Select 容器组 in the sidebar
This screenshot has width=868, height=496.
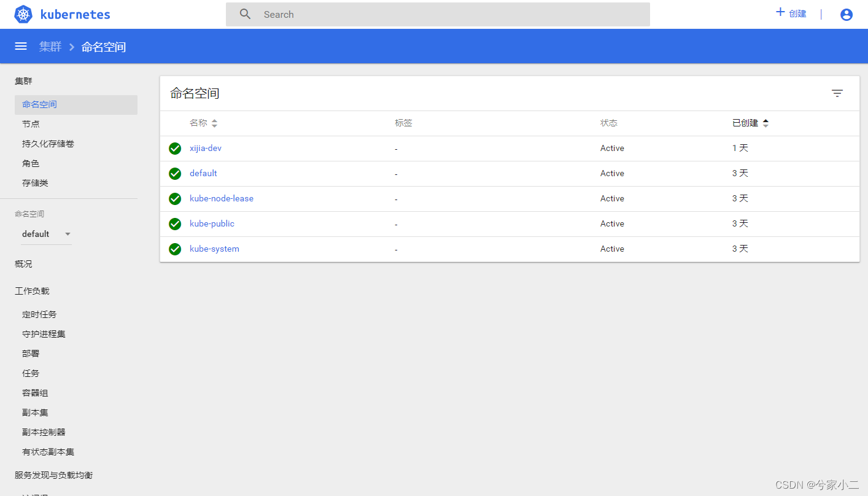tap(34, 392)
